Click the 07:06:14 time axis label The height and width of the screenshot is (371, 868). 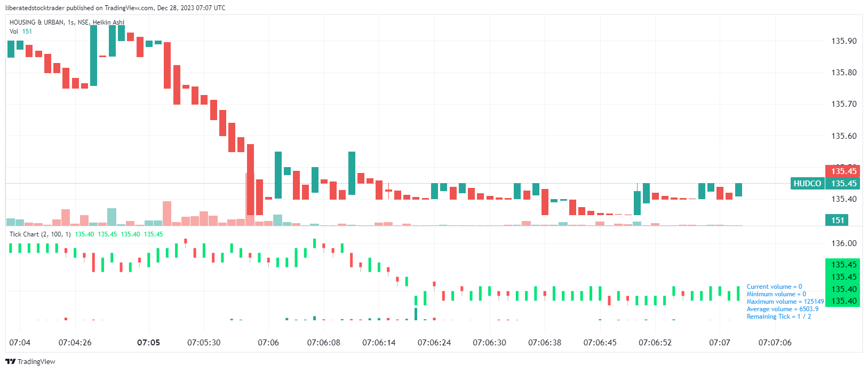tap(379, 343)
